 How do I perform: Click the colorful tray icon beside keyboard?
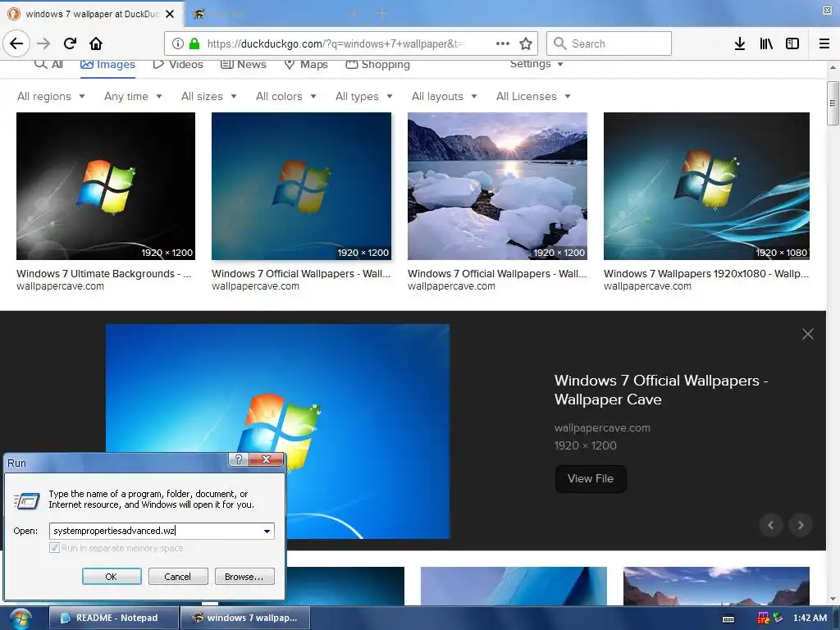(x=764, y=619)
